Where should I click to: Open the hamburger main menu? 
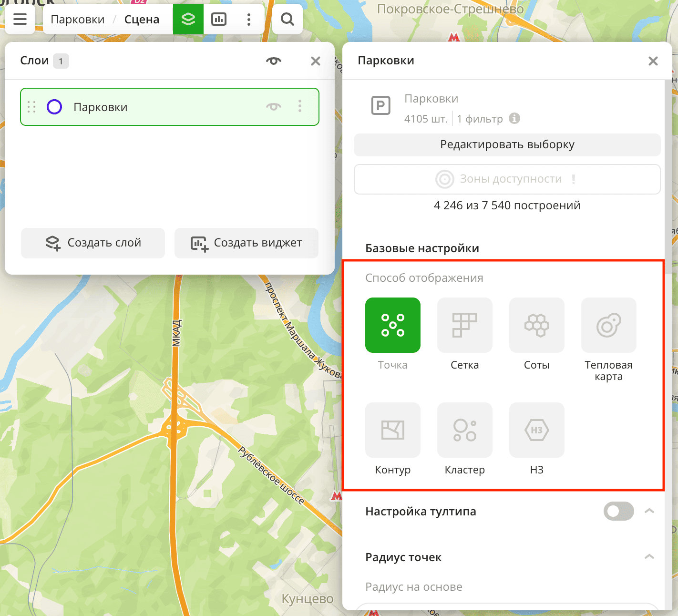[x=20, y=19]
